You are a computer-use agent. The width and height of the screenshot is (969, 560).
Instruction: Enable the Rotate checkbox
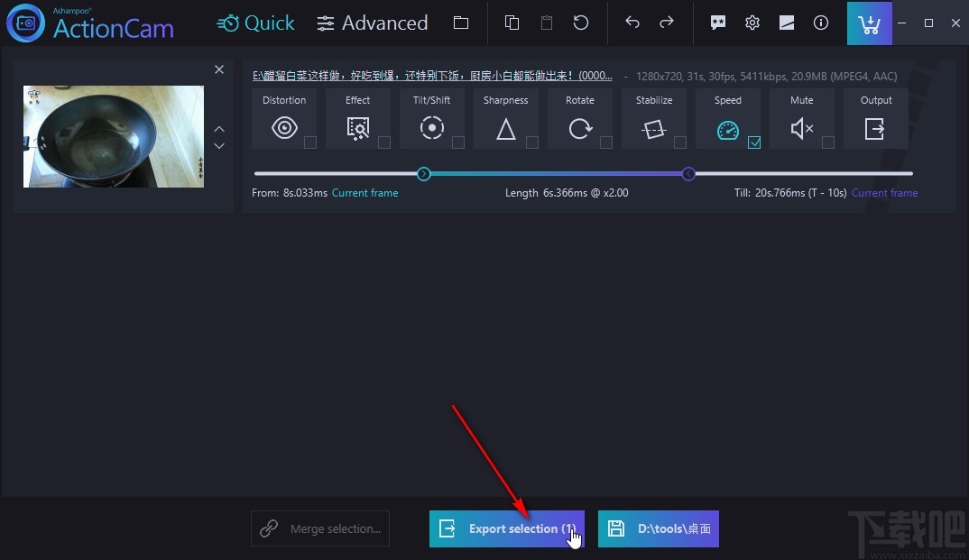point(606,142)
